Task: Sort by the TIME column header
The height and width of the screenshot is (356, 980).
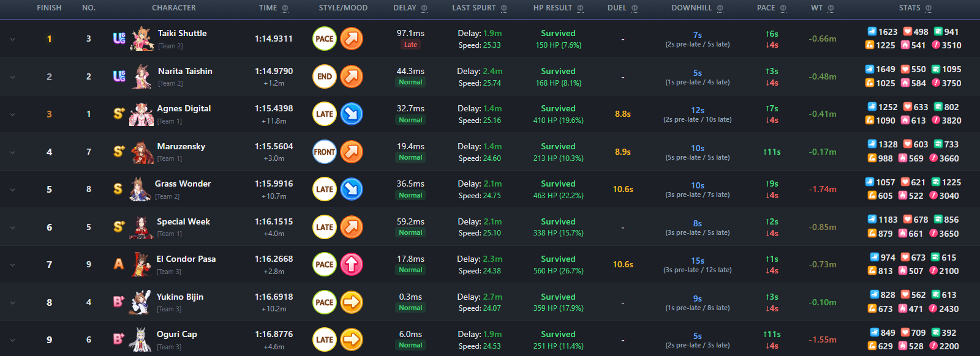Action: [268, 8]
